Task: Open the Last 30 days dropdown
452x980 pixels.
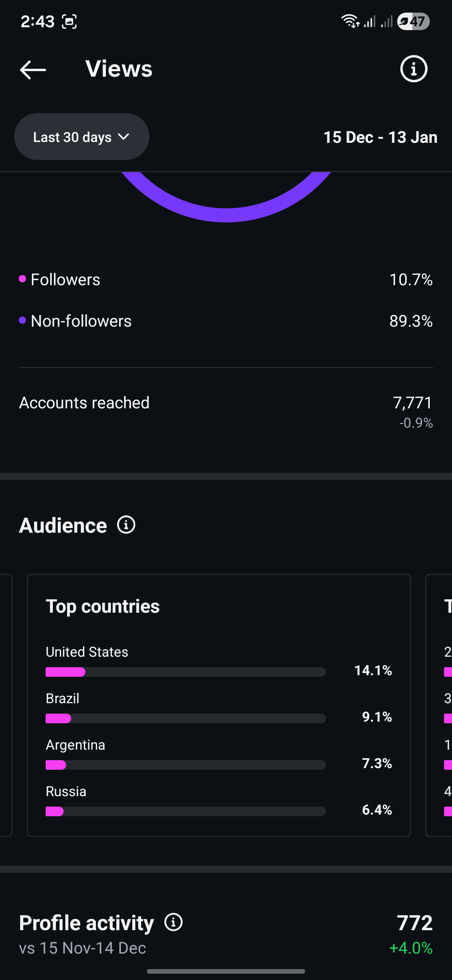Action: click(x=82, y=137)
